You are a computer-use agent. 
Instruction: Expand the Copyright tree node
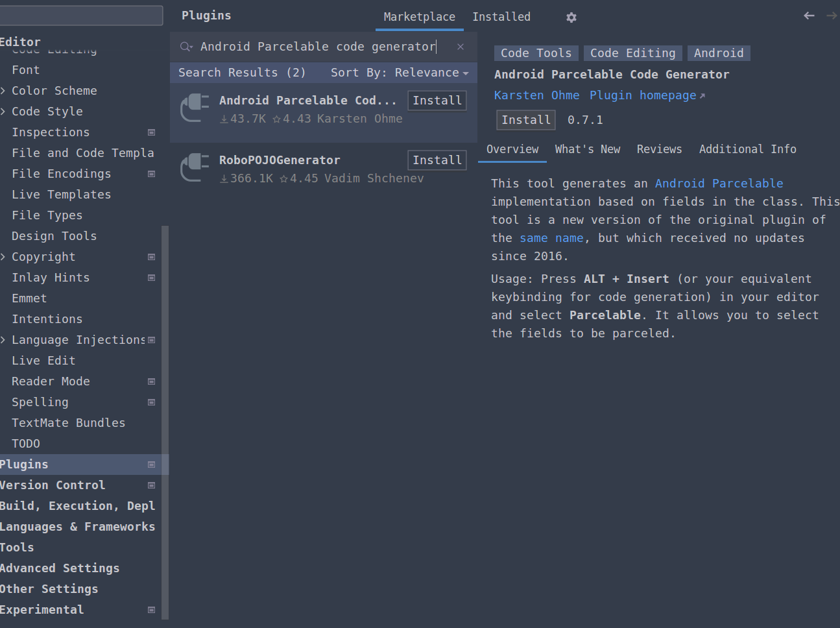click(3, 257)
